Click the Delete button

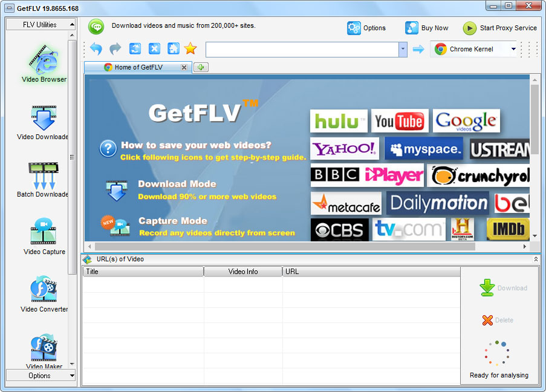pyautogui.click(x=498, y=320)
